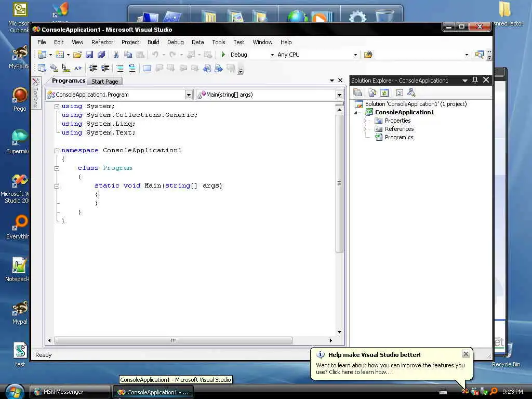532x399 pixels.
Task: Expand the References node in Solution Explorer
Action: (365, 129)
